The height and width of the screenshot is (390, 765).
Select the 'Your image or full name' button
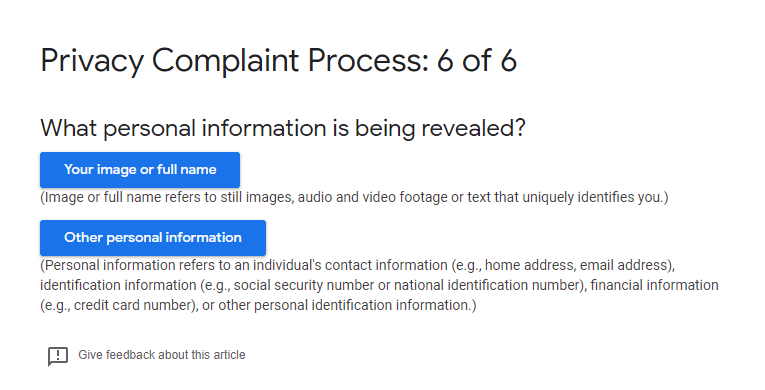pyautogui.click(x=140, y=169)
